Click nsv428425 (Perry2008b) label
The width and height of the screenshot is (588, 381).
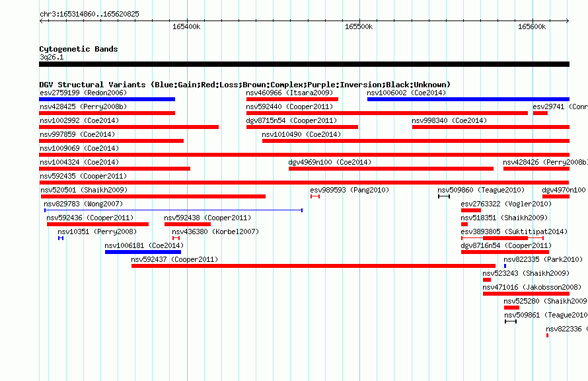pos(83,106)
